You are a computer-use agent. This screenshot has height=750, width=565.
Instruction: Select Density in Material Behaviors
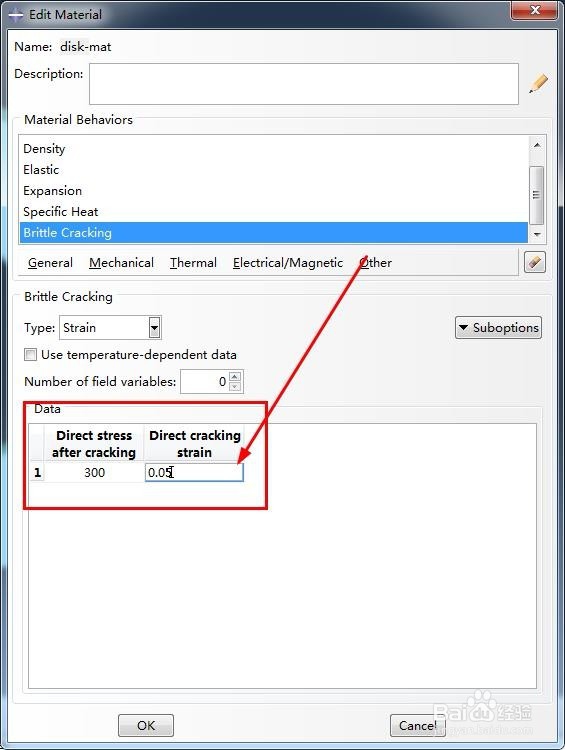273,149
